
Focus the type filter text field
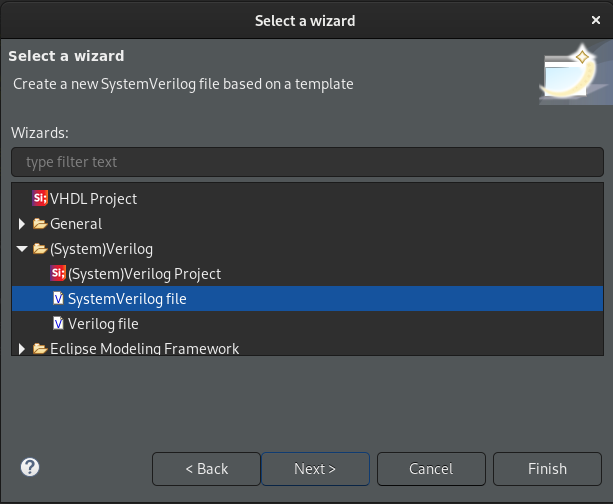(x=307, y=162)
